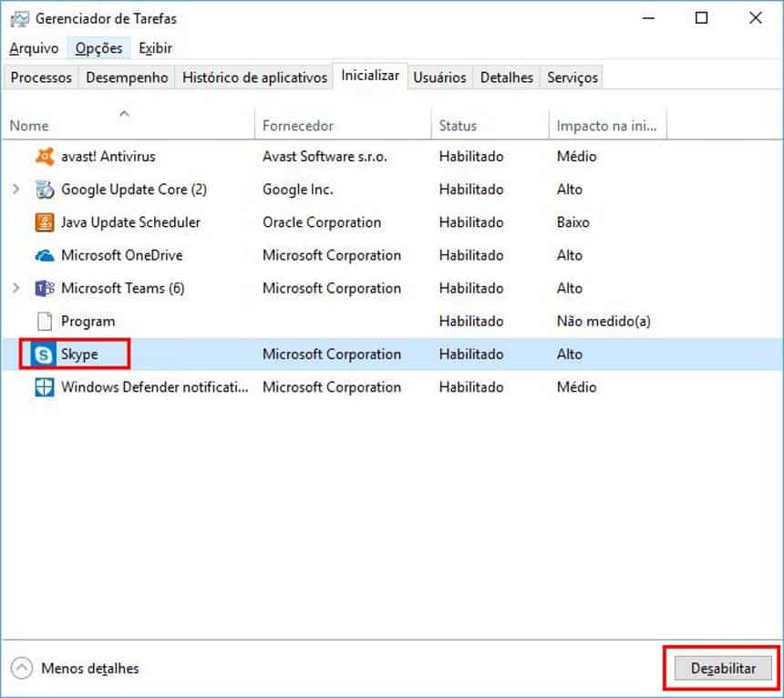Open the Opções menu
Viewport: 784px width, 698px height.
tap(98, 48)
